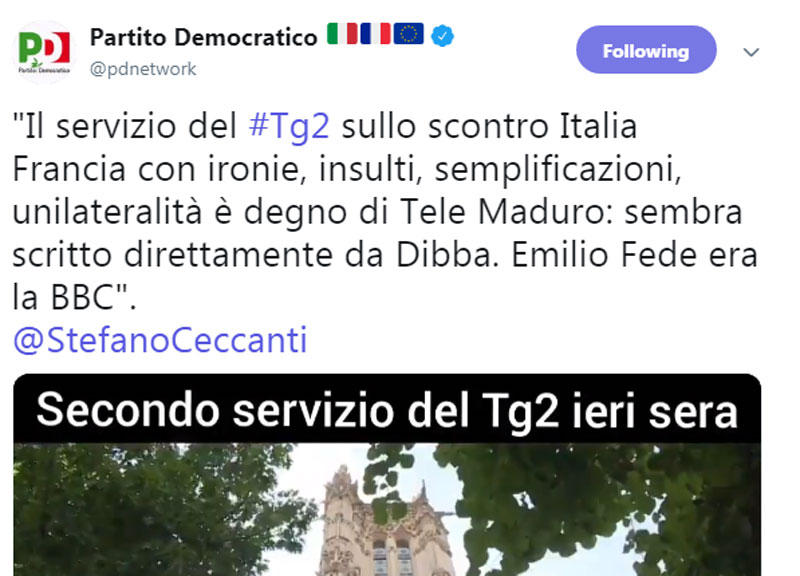
Task: Open the @pdnetwork handle
Action: pos(143,69)
